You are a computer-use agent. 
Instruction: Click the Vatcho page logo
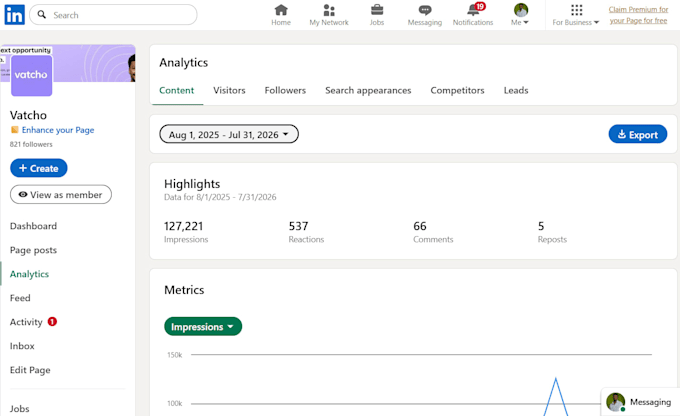coord(31,75)
